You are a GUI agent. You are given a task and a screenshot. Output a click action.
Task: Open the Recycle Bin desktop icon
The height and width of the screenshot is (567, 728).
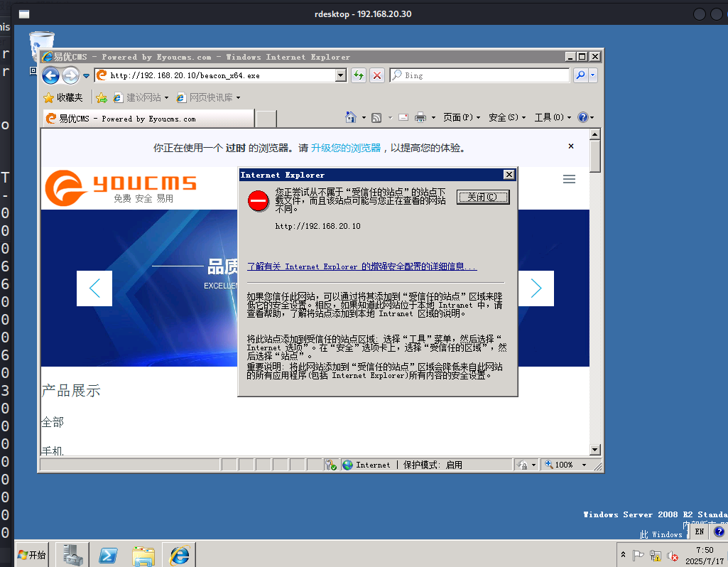pos(41,46)
